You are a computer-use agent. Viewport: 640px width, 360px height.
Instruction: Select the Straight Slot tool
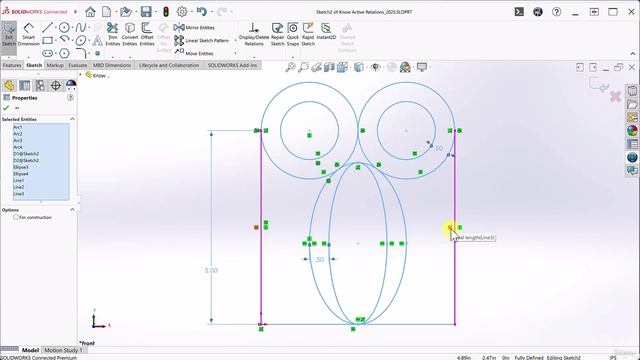[x=47, y=53]
